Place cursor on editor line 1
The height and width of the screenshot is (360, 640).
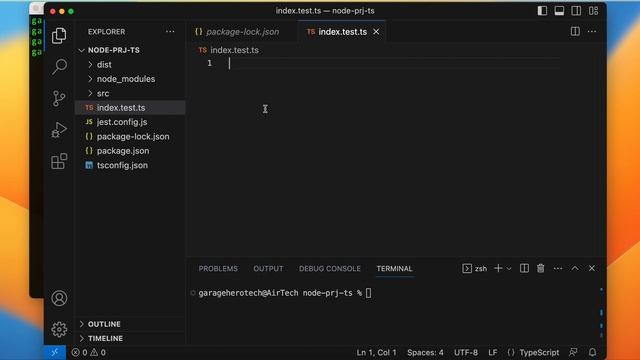coord(394,63)
